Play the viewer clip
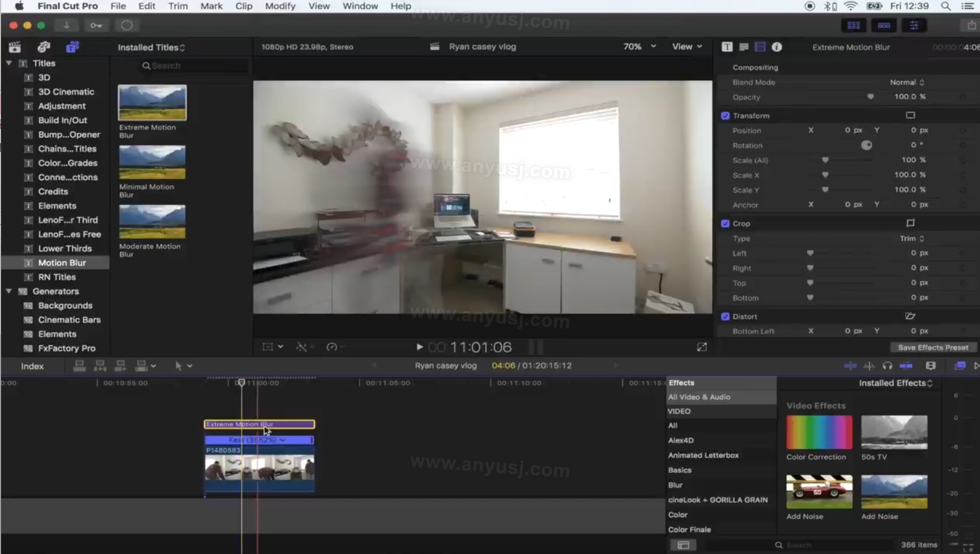The width and height of the screenshot is (980, 554). click(x=419, y=347)
